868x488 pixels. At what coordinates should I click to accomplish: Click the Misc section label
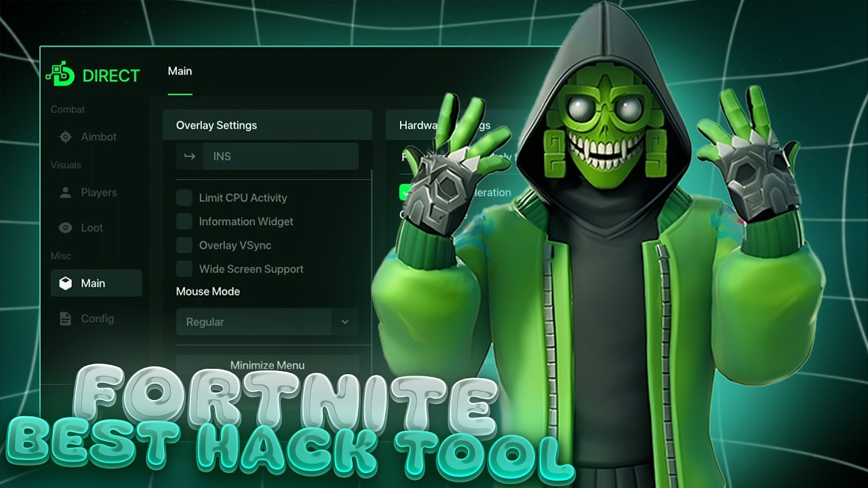point(60,256)
